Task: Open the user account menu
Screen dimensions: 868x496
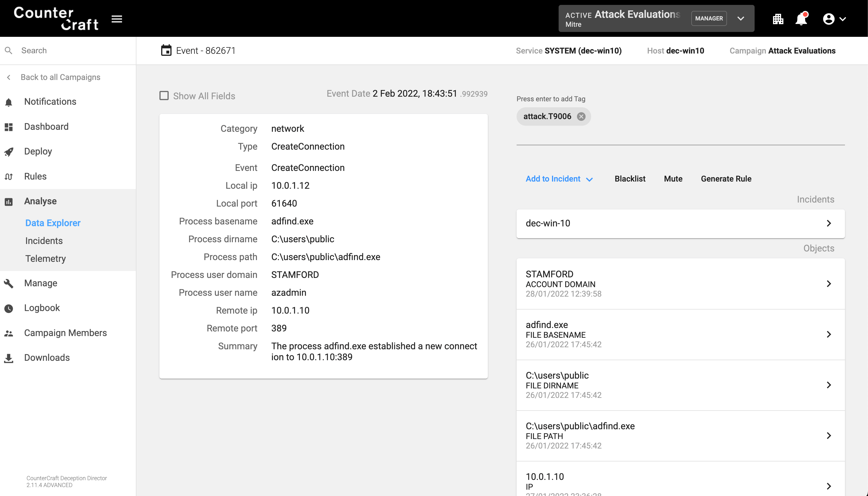Action: pos(834,19)
